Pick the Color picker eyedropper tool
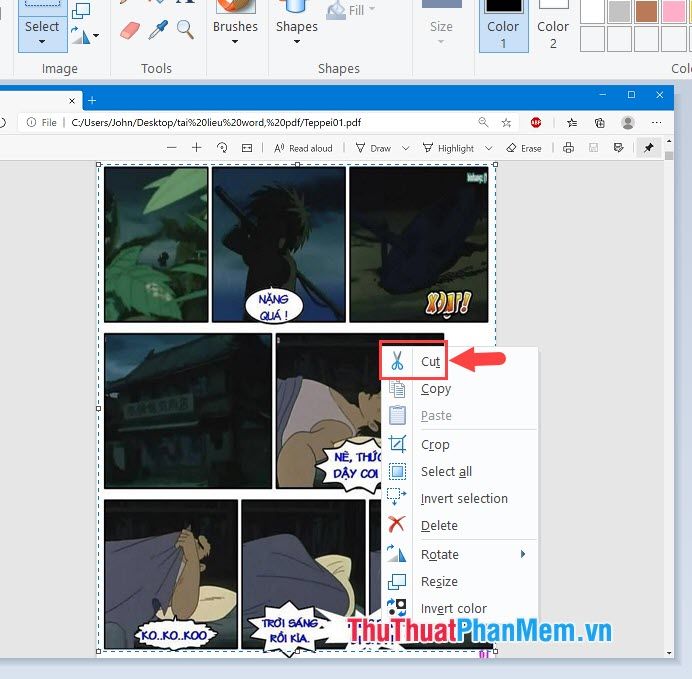The width and height of the screenshot is (692, 679). [x=158, y=30]
